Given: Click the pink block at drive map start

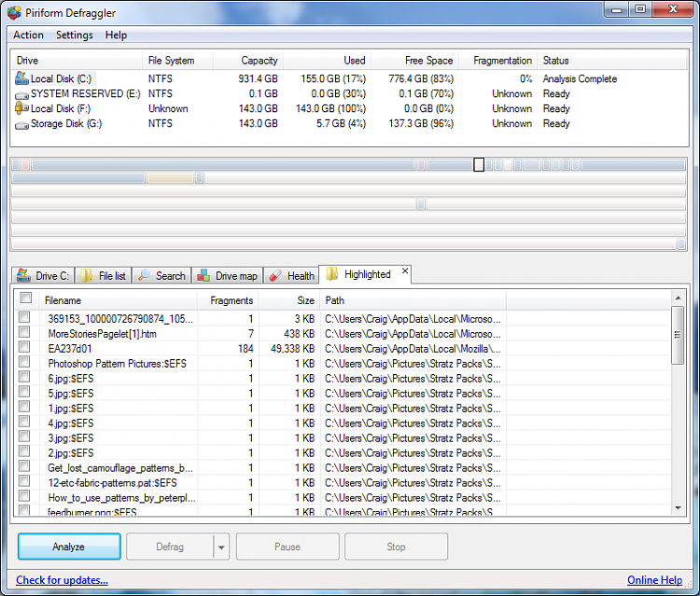Looking at the screenshot, I should tap(25, 165).
